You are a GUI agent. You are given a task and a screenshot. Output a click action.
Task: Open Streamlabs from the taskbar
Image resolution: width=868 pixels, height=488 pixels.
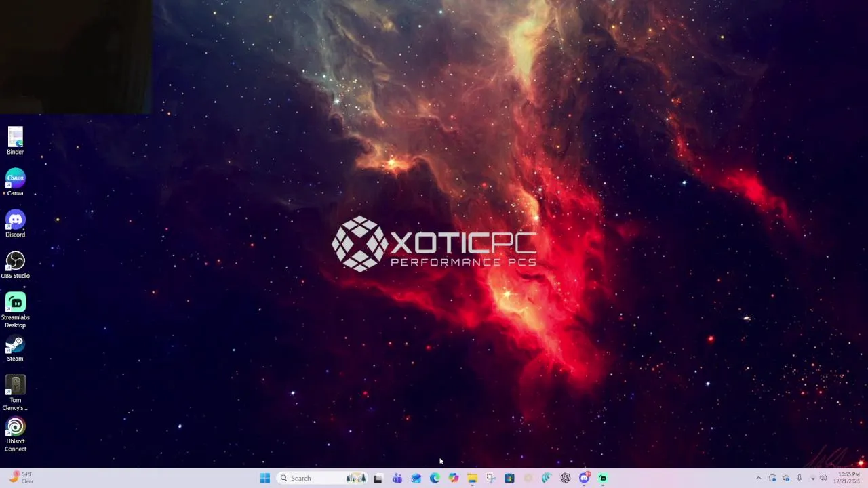pos(603,478)
